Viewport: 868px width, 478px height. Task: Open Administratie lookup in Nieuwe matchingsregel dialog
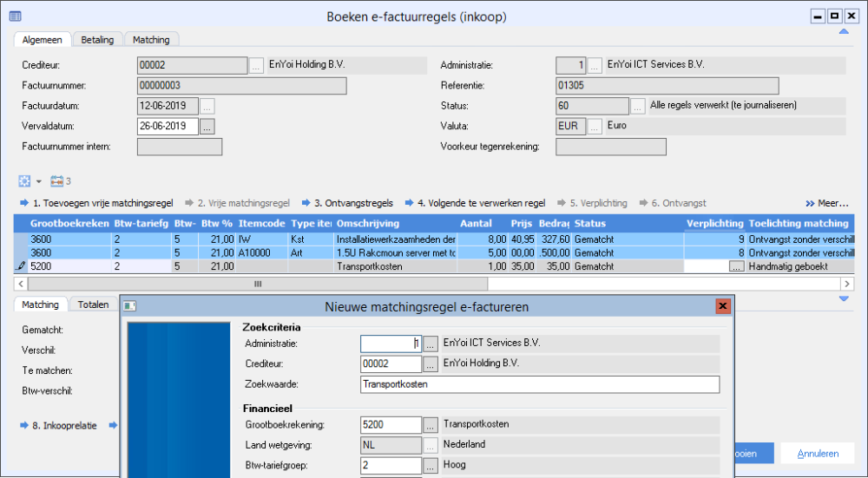pyautogui.click(x=431, y=344)
